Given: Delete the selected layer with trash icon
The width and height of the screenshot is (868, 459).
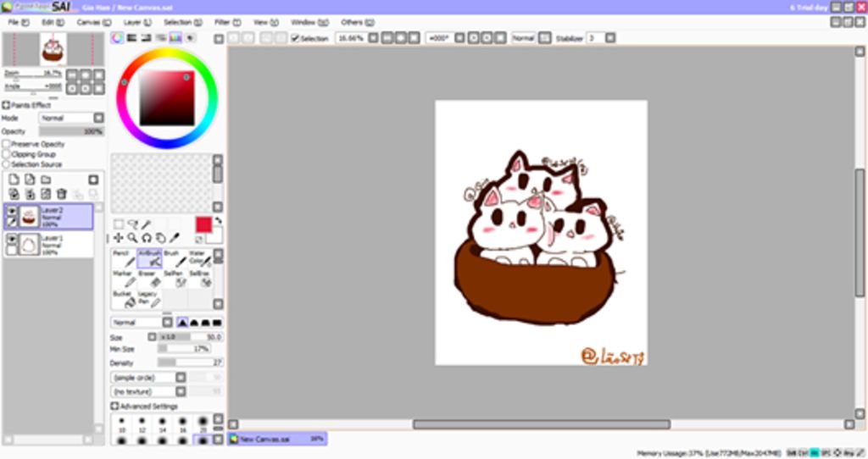Looking at the screenshot, I should coord(61,194).
